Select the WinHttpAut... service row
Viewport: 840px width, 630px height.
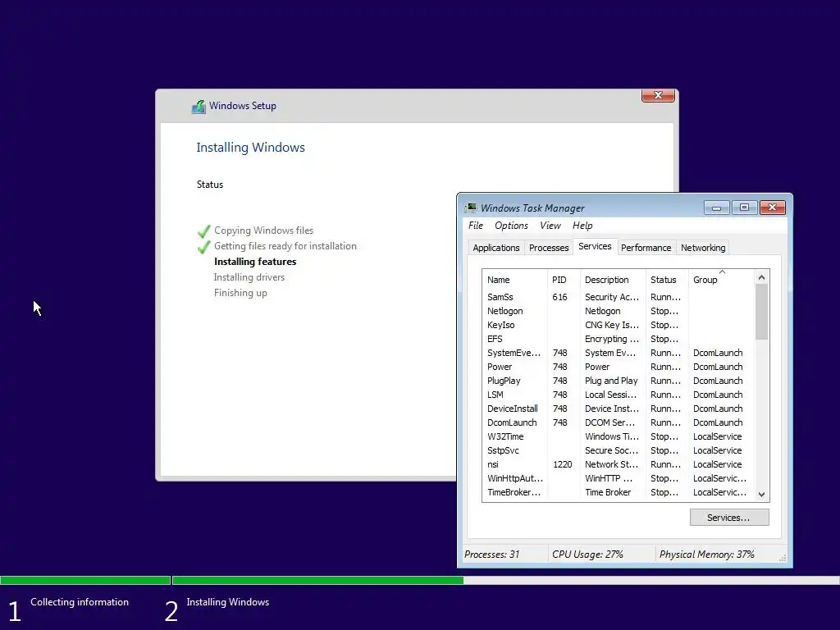[618, 478]
